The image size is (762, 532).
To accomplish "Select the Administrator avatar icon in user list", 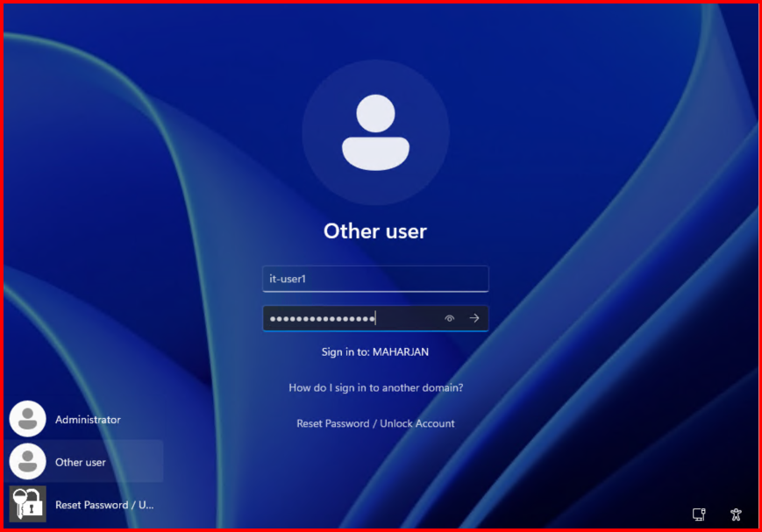I will [27, 419].
